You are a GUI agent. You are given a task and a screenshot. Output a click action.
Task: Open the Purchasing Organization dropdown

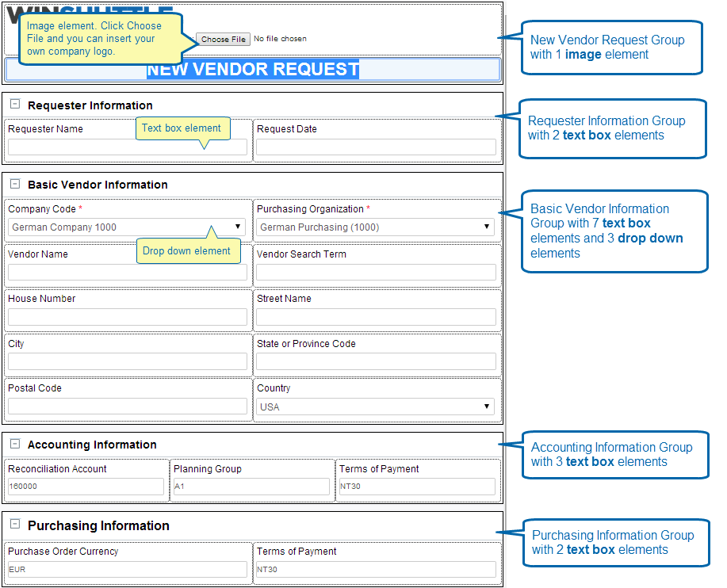[x=375, y=227]
